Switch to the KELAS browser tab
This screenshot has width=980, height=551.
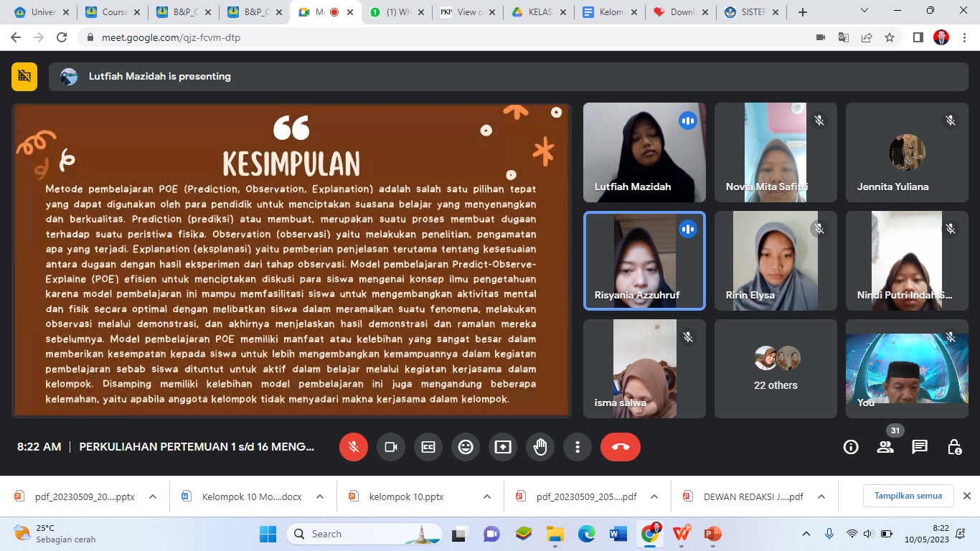click(538, 12)
